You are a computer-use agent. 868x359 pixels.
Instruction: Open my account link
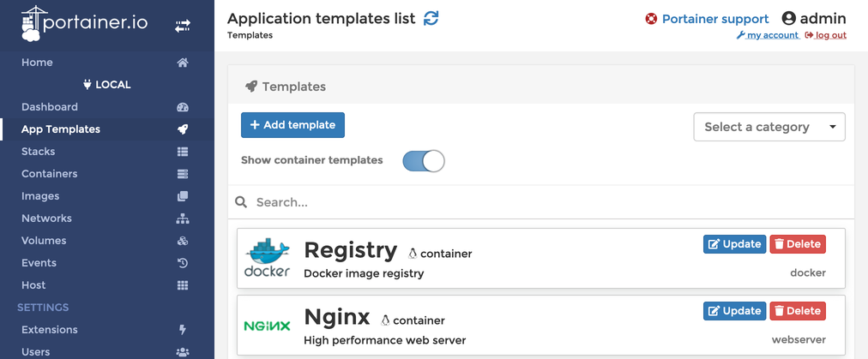[x=768, y=35]
